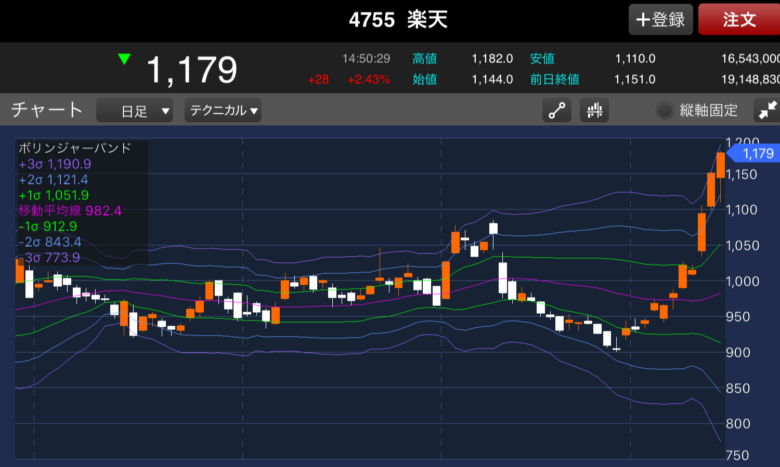Open the chart type candlestick icon
The width and height of the screenshot is (780, 467).
pos(594,110)
